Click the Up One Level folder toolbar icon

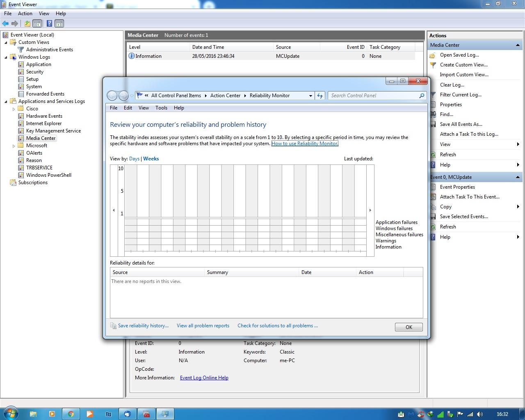(x=27, y=24)
